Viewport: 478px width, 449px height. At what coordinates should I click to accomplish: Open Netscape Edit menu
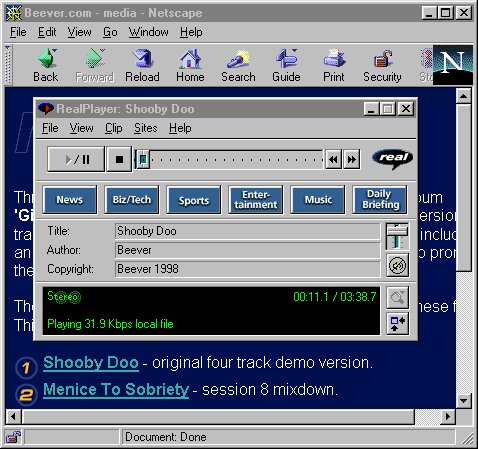[x=47, y=32]
